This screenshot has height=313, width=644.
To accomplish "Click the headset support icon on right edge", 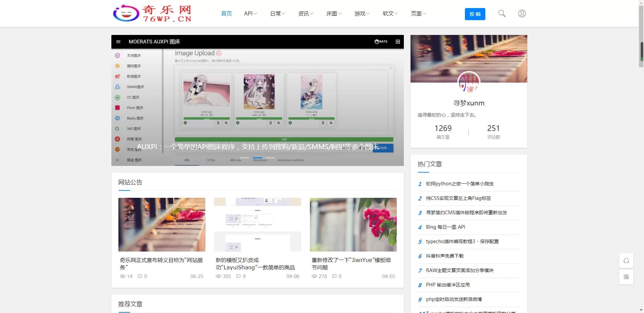I will [x=626, y=261].
